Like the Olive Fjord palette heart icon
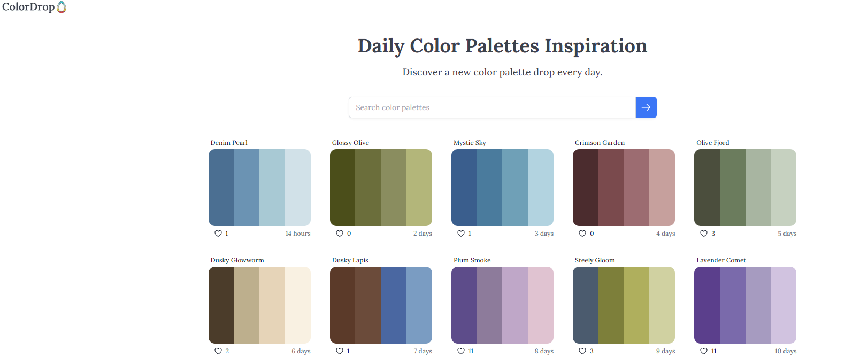 tap(704, 234)
